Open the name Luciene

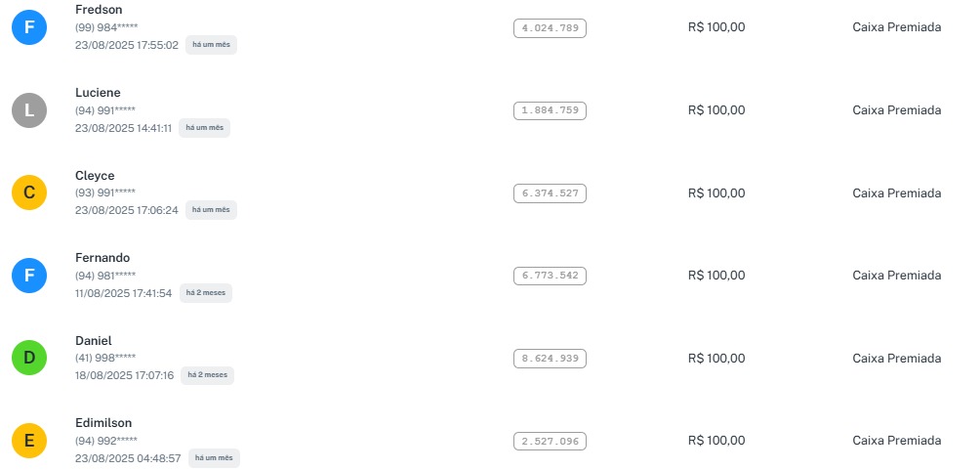(x=98, y=93)
